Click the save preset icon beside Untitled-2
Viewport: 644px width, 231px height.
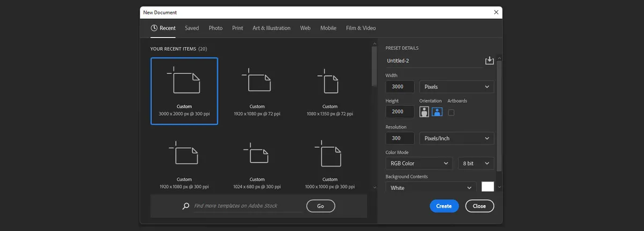(x=489, y=61)
